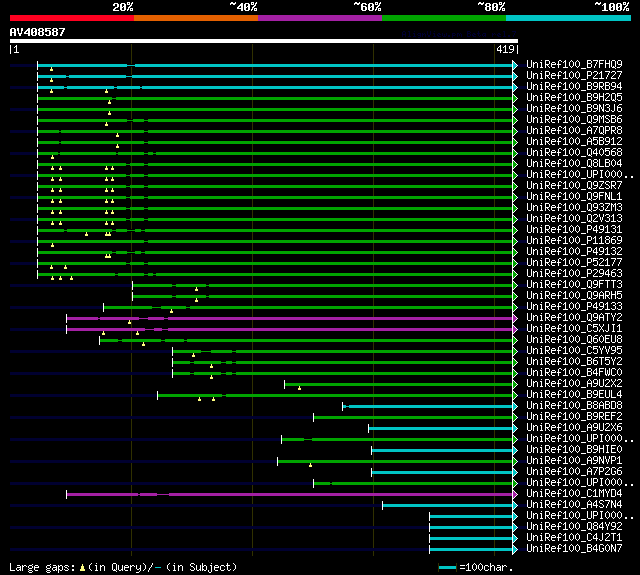Select the UniRef100_C1MYD4 label
640x575 pixels.
point(574,494)
